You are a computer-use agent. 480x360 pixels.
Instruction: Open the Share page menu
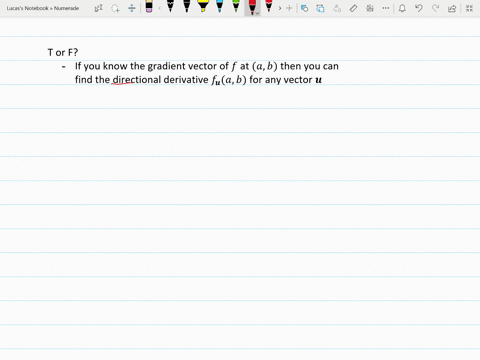point(452,8)
